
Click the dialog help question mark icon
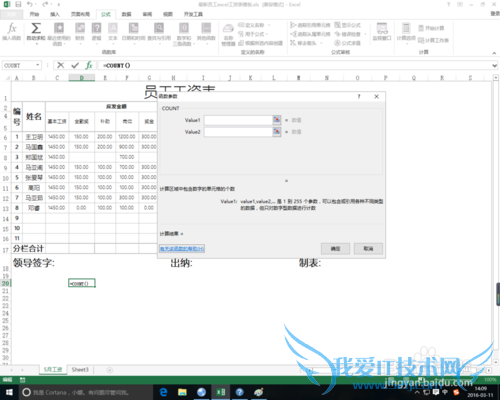point(359,96)
